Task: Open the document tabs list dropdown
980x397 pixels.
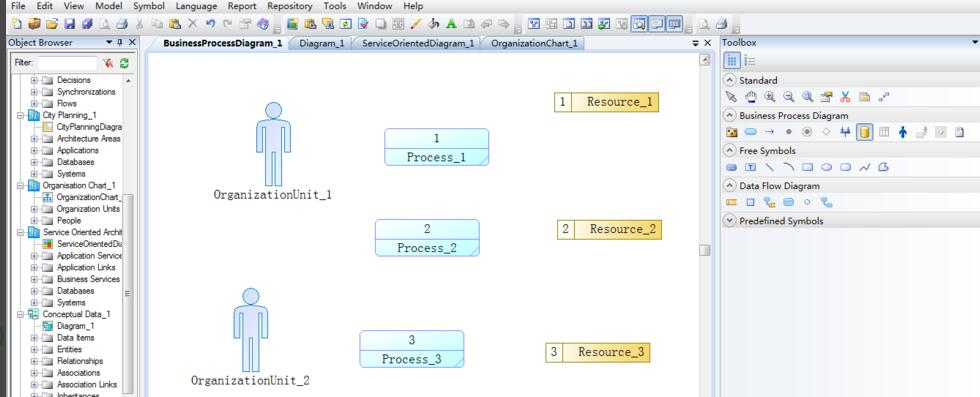Action: (696, 43)
